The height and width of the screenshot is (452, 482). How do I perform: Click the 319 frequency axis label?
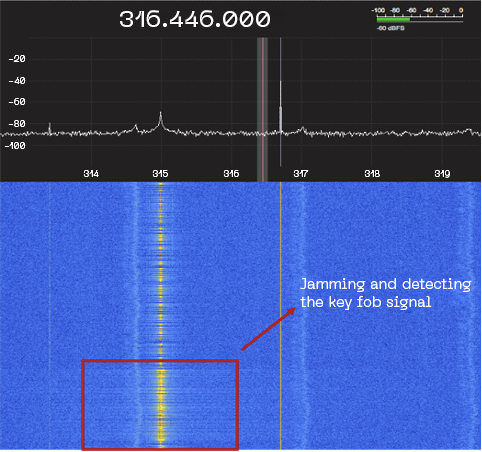click(x=442, y=174)
